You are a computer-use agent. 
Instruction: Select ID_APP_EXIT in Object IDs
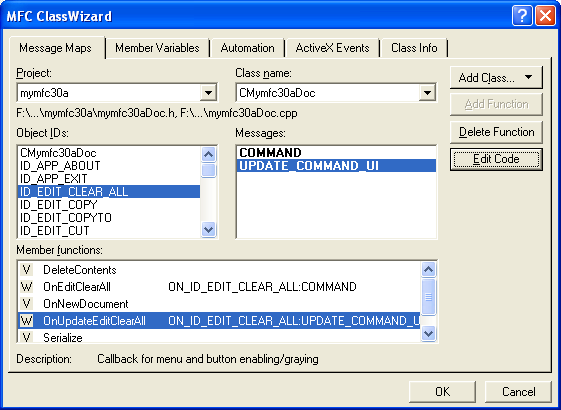[109, 179]
